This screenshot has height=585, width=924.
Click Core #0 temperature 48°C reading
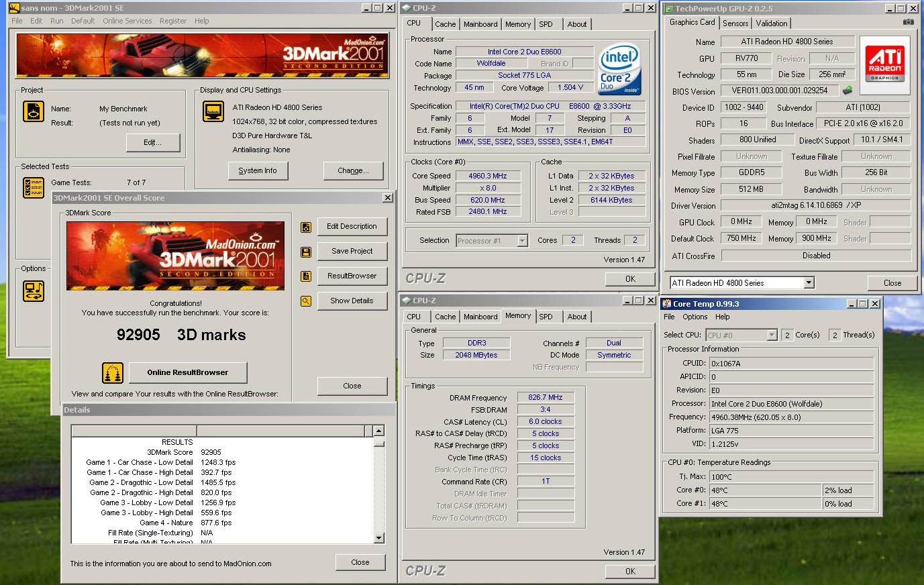click(766, 490)
